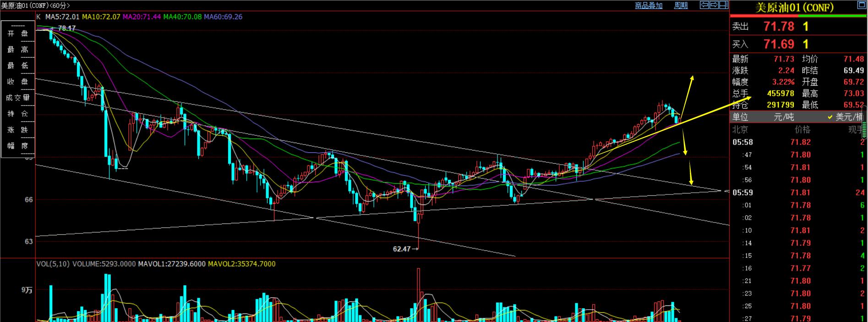Click the 卖出 price 71.78
868x322 pixels.
click(x=779, y=27)
